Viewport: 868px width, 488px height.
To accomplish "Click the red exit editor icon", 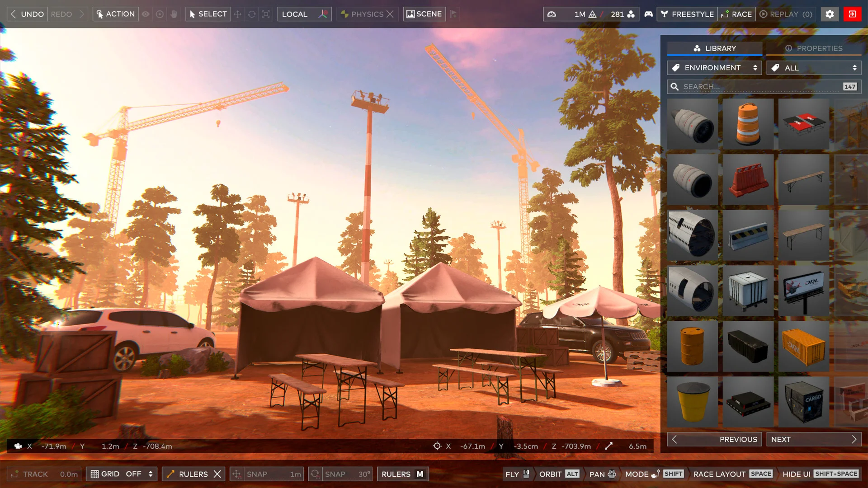I will (854, 14).
